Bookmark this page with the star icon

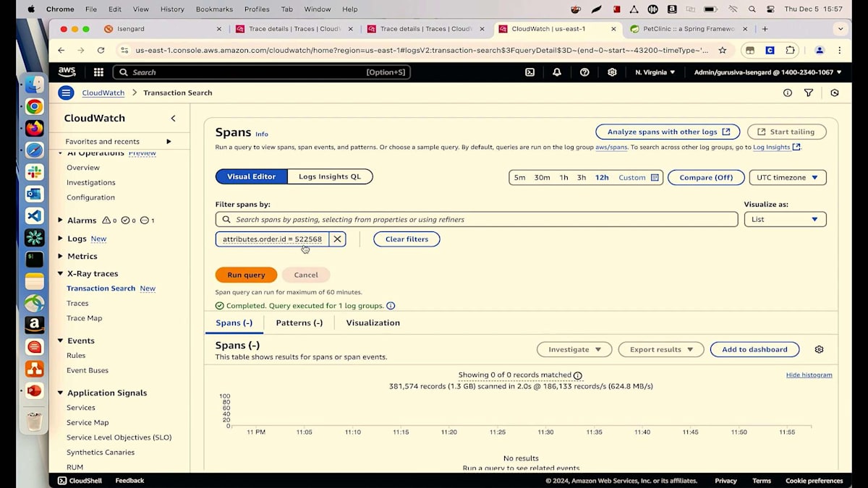(x=722, y=51)
